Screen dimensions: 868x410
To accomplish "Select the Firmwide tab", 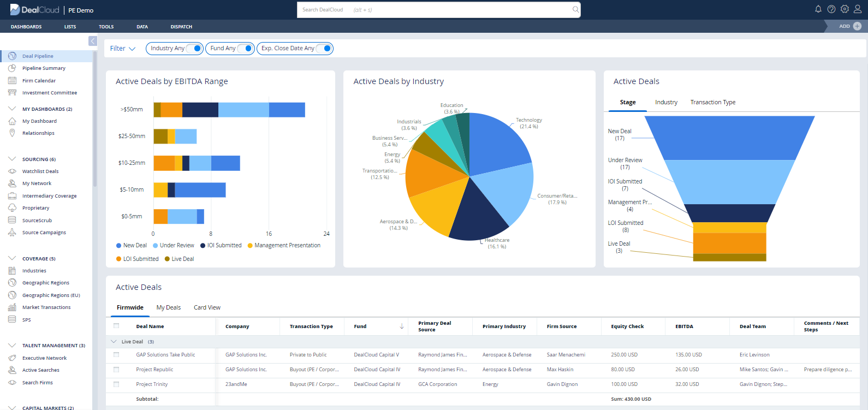I will [130, 307].
